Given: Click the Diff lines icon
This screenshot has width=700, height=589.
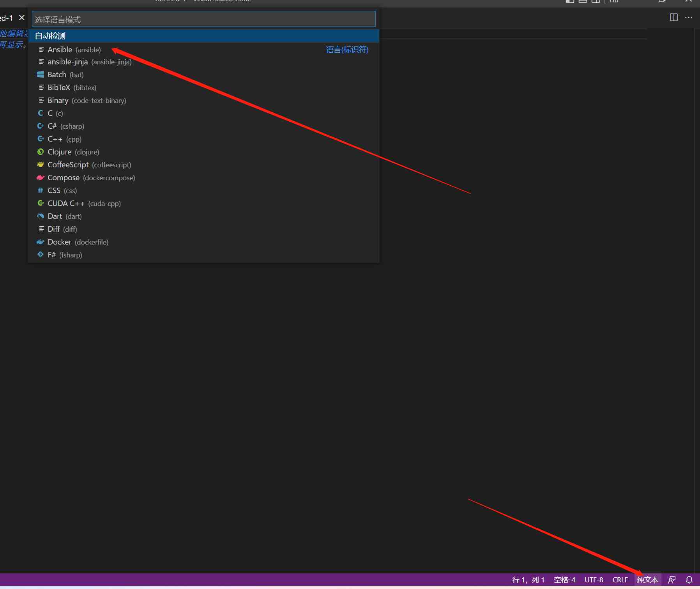Looking at the screenshot, I should pos(41,229).
